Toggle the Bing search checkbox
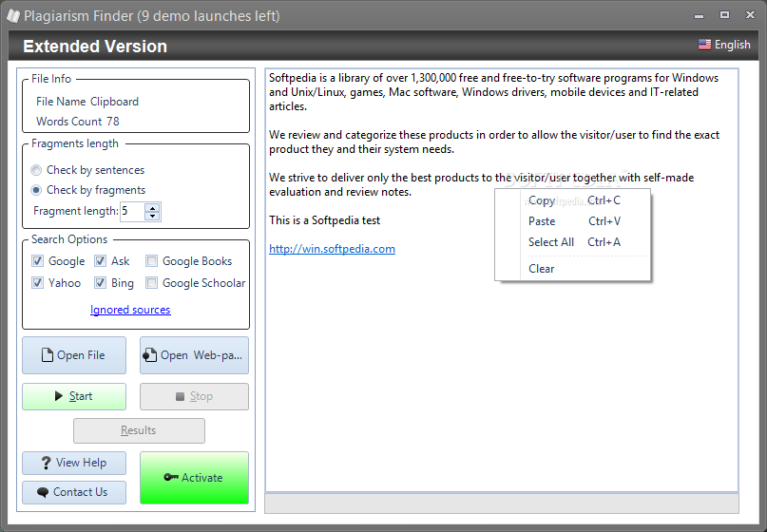The height and width of the screenshot is (532, 767). 100,283
